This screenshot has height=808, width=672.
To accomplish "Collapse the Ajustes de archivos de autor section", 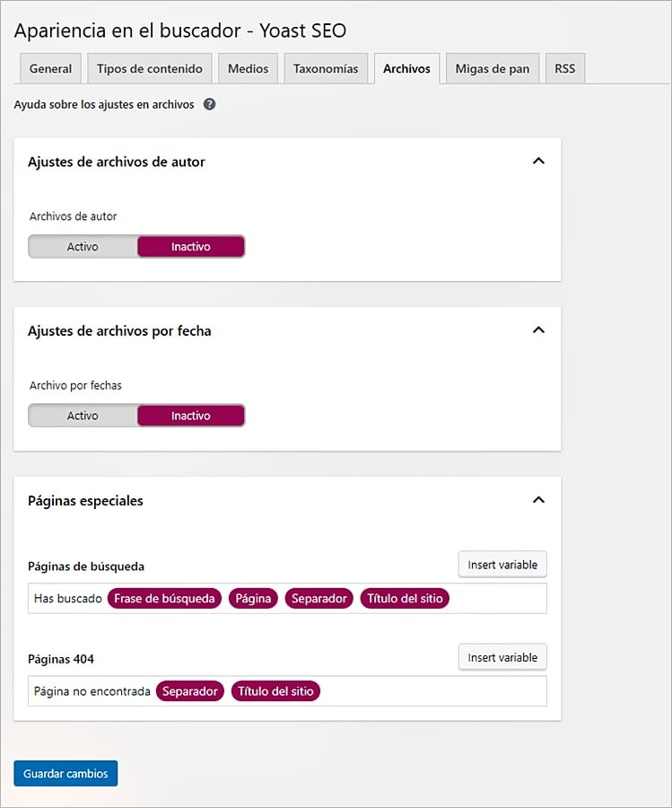I will point(538,162).
